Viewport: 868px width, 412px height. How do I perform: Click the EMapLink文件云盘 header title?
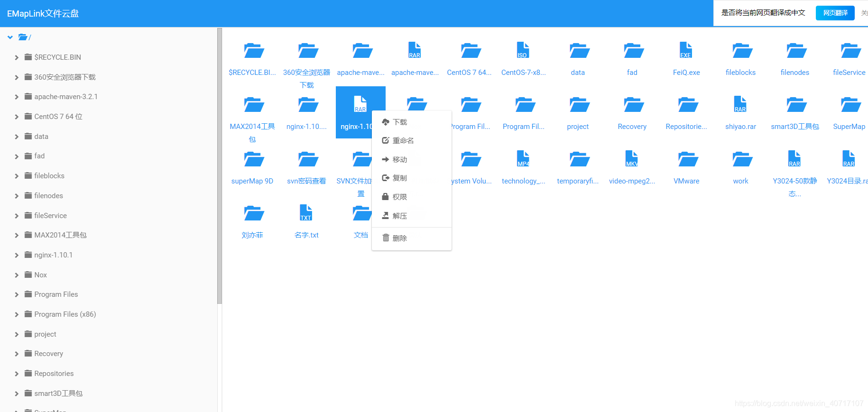coord(43,13)
